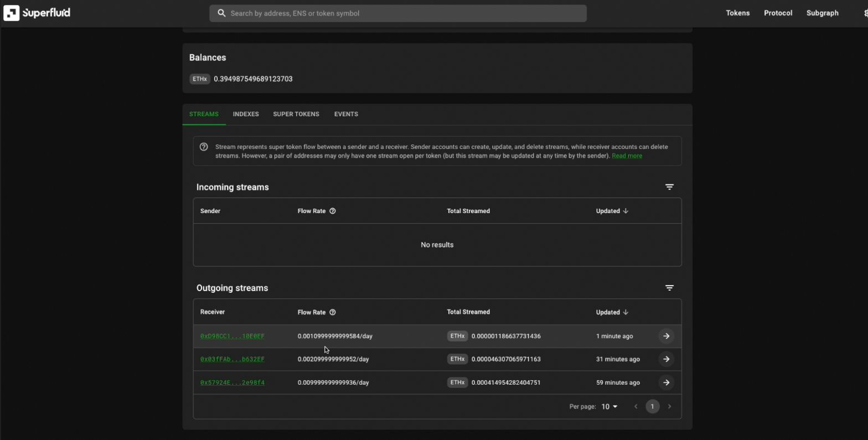Screen dimensions: 868x440
Task: Click the 'No results' message
Action: [437, 245]
